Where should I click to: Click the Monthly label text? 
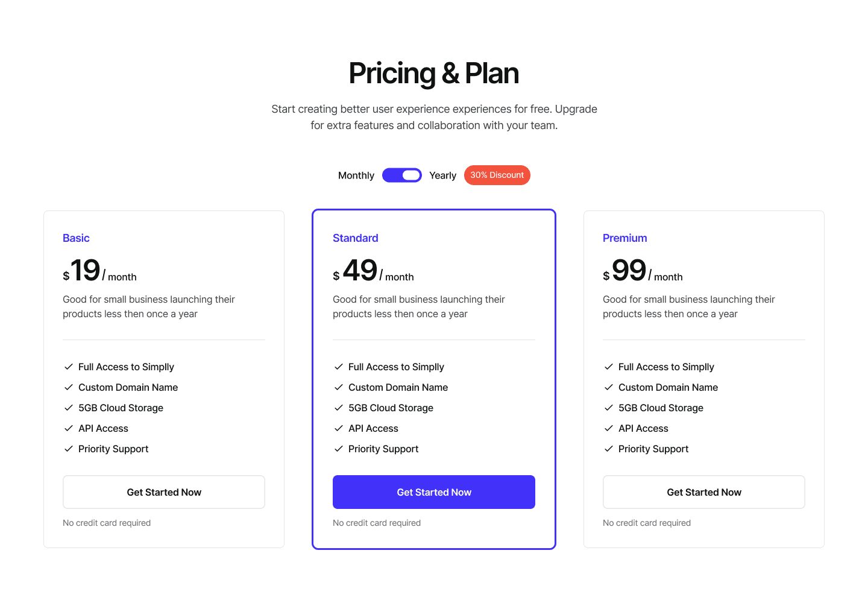pos(356,175)
